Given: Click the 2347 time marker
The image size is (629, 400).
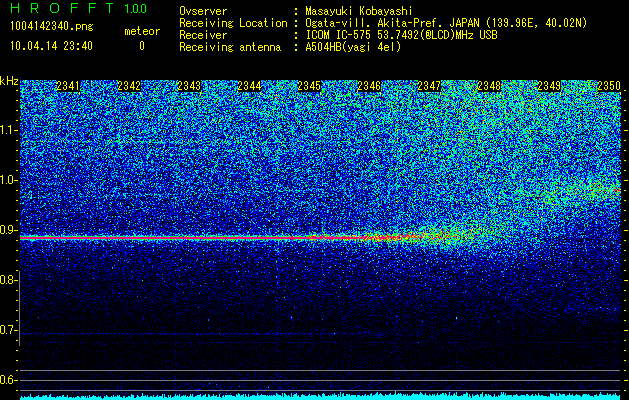Looking at the screenshot, I should (x=429, y=86).
